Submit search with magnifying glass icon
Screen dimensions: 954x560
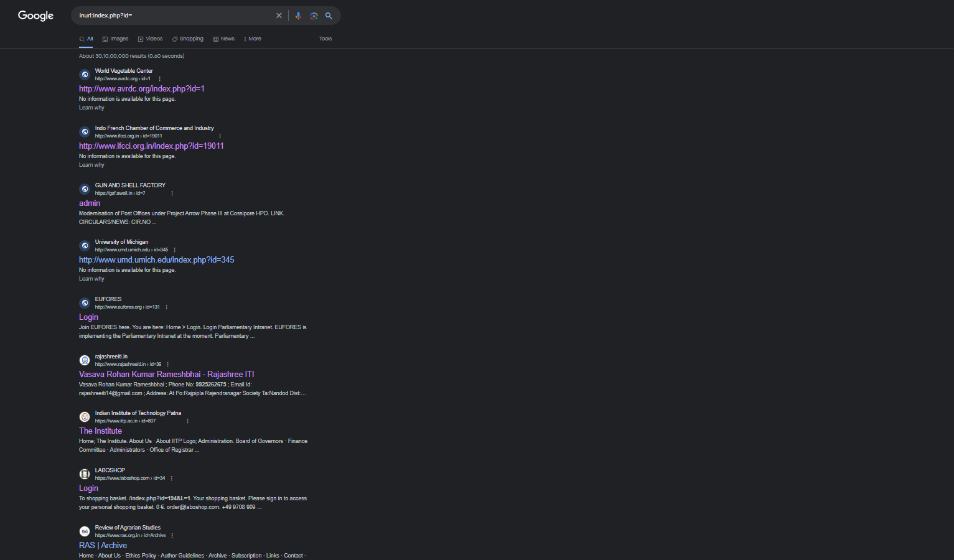point(329,16)
